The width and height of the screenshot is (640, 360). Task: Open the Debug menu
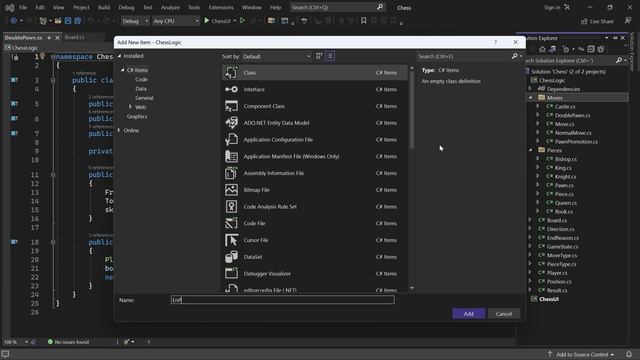pyautogui.click(x=126, y=7)
